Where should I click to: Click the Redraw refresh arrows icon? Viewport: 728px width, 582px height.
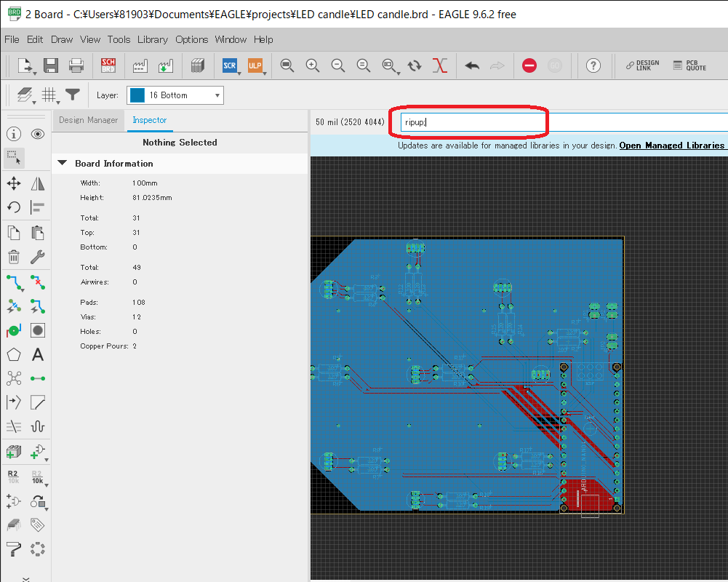415,65
